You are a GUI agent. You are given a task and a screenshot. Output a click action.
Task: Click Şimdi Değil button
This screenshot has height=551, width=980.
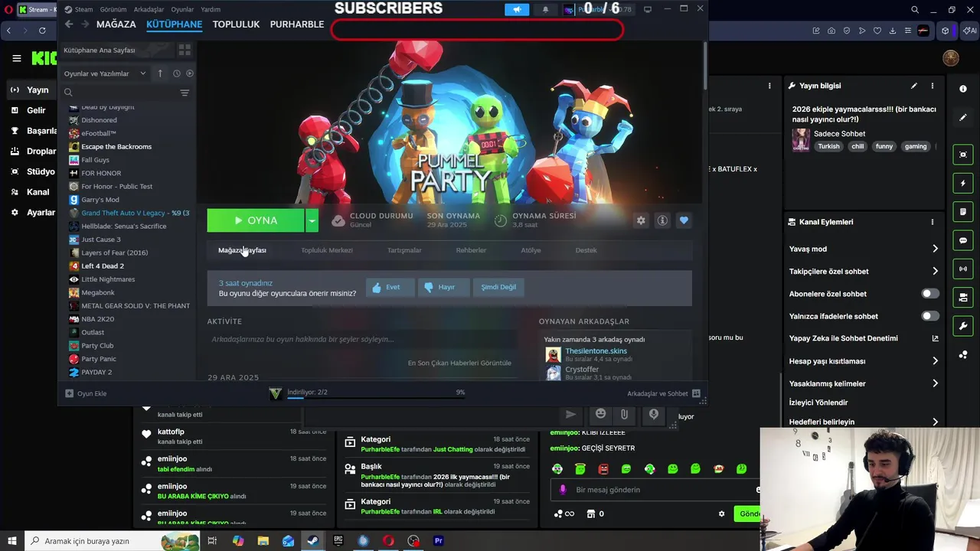tap(498, 287)
